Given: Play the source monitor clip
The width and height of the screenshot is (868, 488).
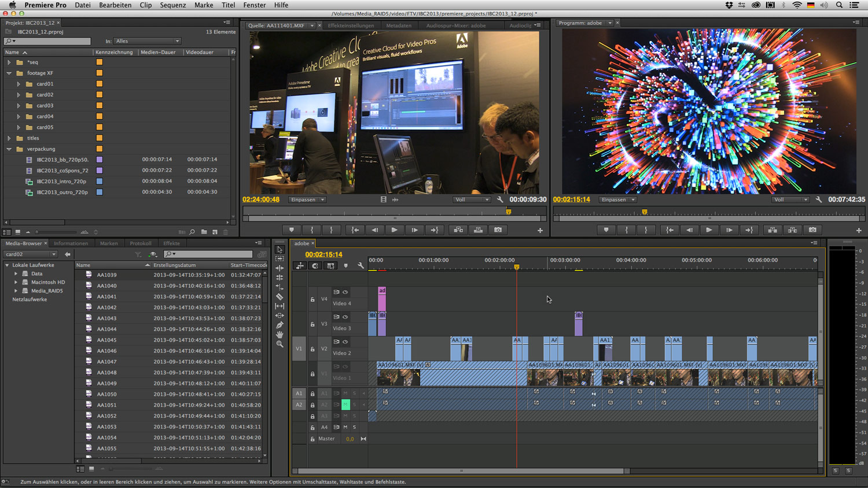Looking at the screenshot, I should [x=394, y=230].
